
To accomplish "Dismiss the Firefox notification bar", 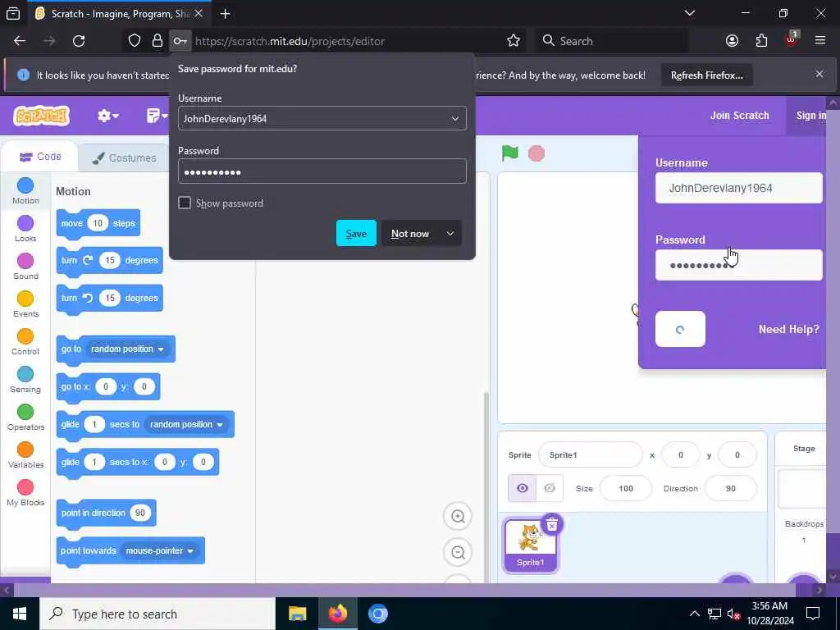I will [x=819, y=74].
